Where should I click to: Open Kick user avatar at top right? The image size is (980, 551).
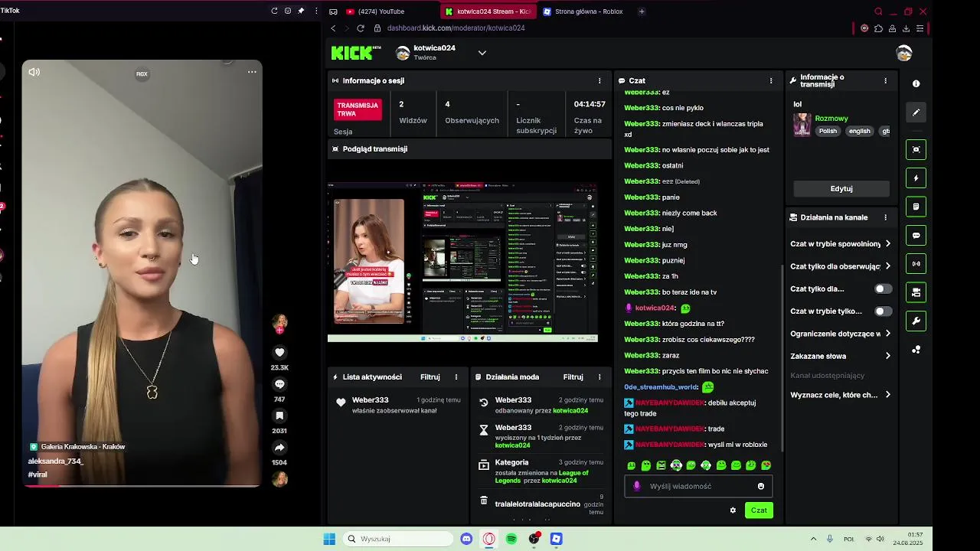pyautogui.click(x=904, y=53)
